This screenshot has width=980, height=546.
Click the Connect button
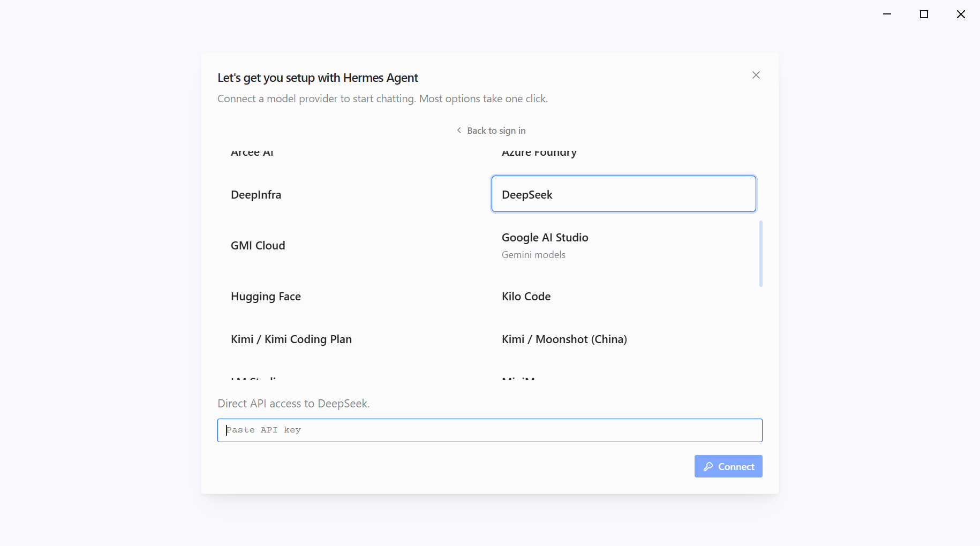(x=728, y=466)
